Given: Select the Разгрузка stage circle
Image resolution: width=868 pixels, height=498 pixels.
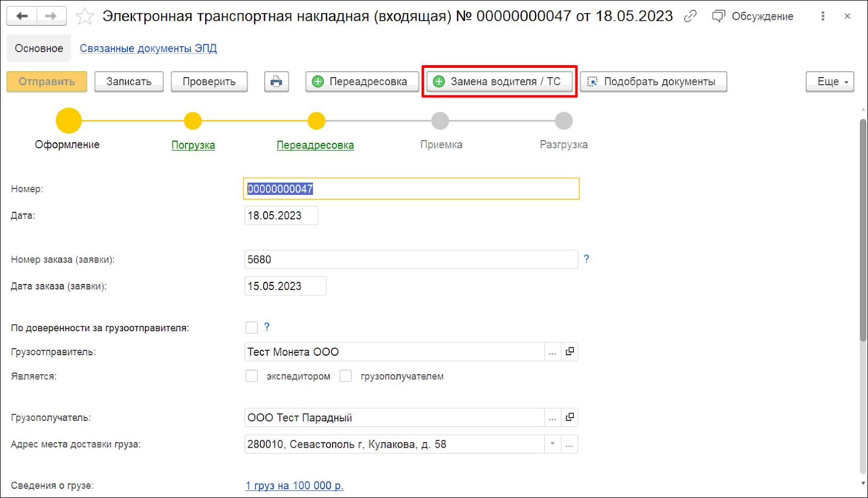Looking at the screenshot, I should [x=564, y=121].
